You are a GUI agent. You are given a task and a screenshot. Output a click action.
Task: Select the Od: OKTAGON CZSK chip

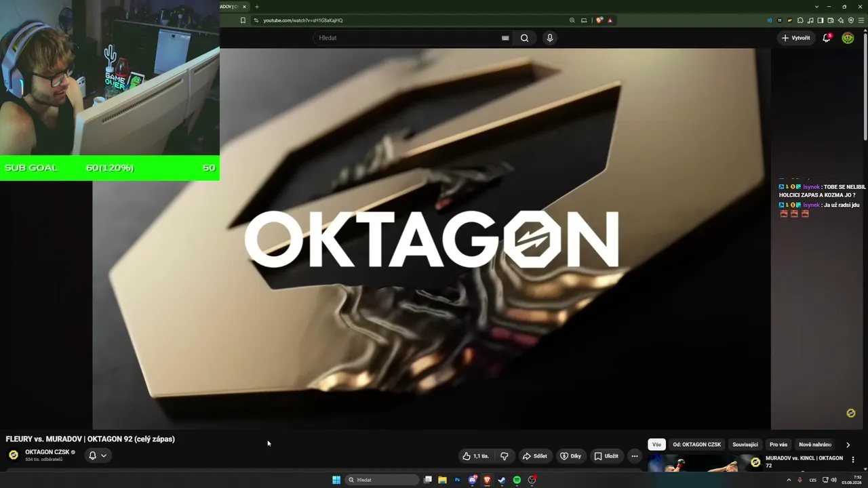click(696, 445)
